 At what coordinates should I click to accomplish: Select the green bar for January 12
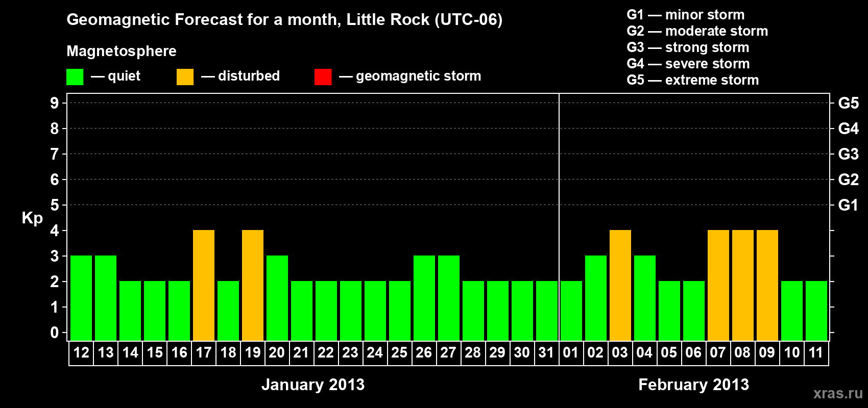81,298
